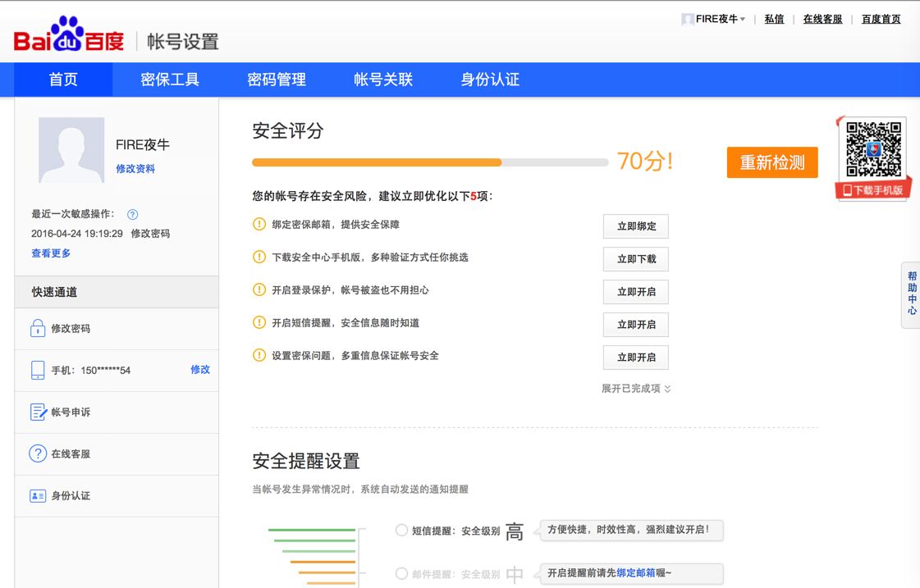The image size is (920, 588).
Task: Select the 邮件提醒 radio button
Action: (x=401, y=574)
